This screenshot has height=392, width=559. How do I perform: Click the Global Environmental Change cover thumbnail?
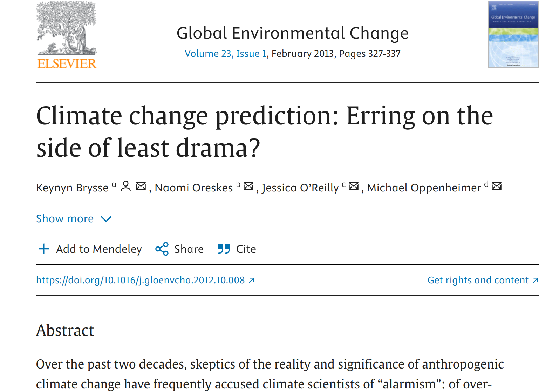pos(513,34)
